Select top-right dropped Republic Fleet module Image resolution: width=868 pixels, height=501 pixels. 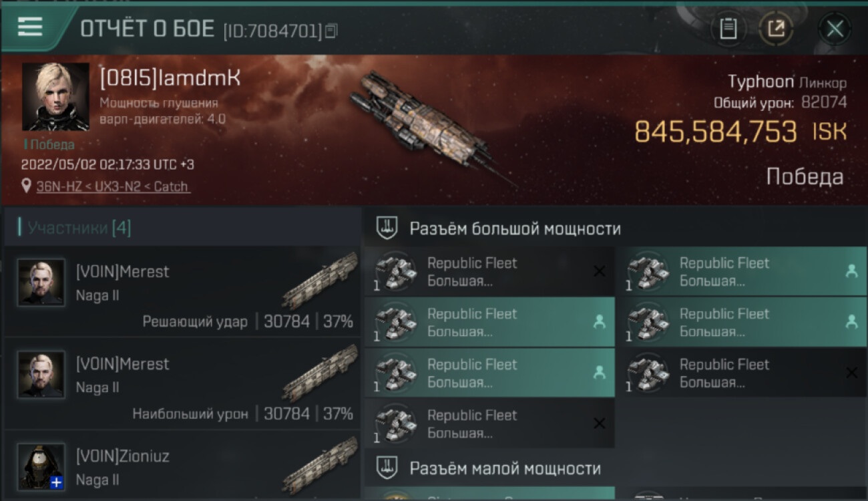point(742,271)
